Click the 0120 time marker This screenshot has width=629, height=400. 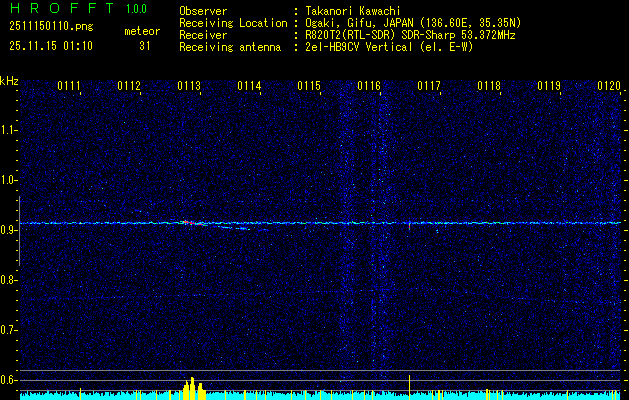point(609,86)
